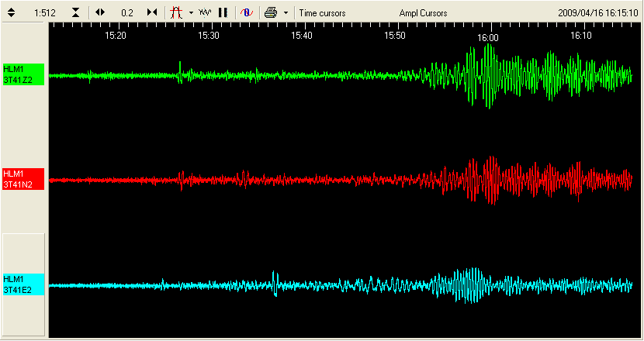
Task: Click the 0.2 time scale value
Action: tap(126, 13)
